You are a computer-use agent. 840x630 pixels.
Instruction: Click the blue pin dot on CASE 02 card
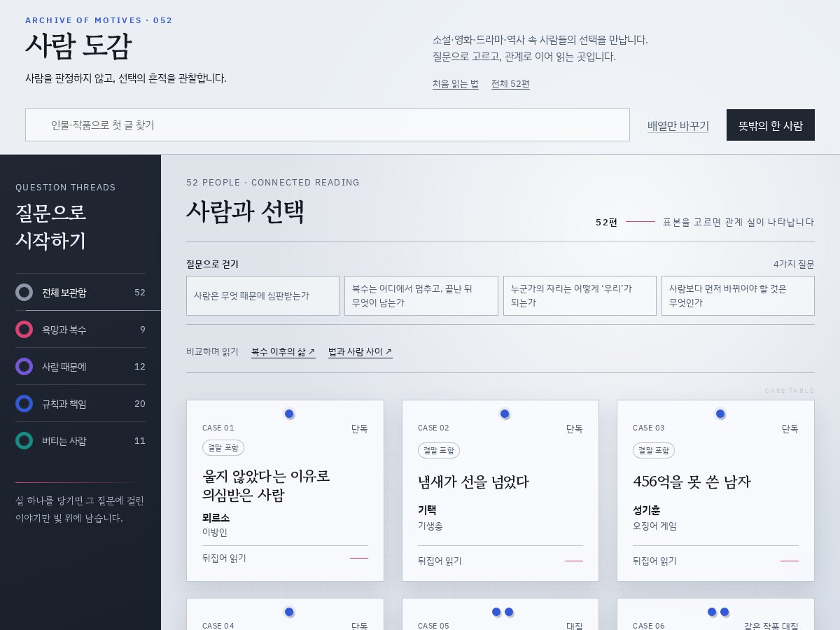(x=505, y=414)
